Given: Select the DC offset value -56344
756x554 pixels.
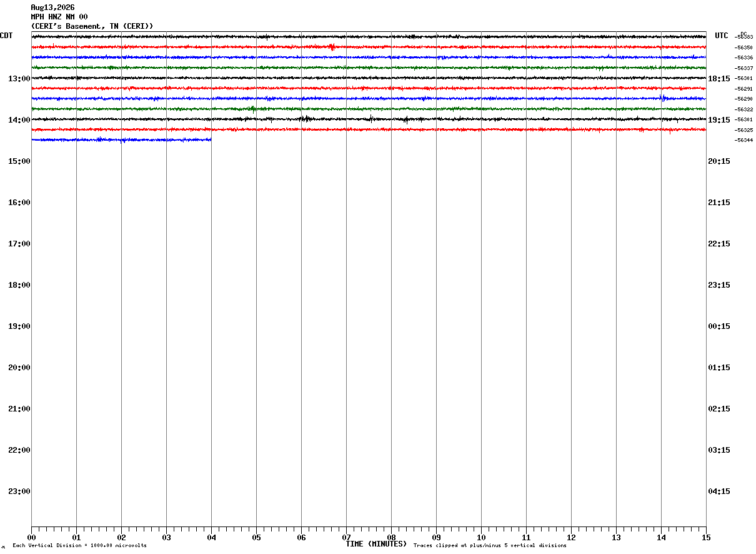Looking at the screenshot, I should (744, 140).
